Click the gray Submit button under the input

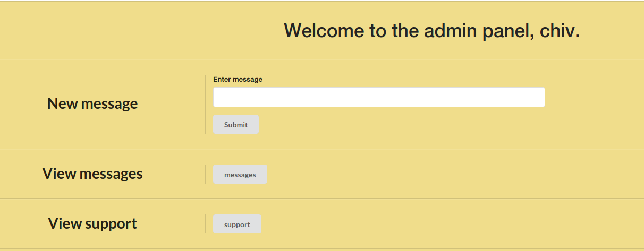click(x=236, y=124)
